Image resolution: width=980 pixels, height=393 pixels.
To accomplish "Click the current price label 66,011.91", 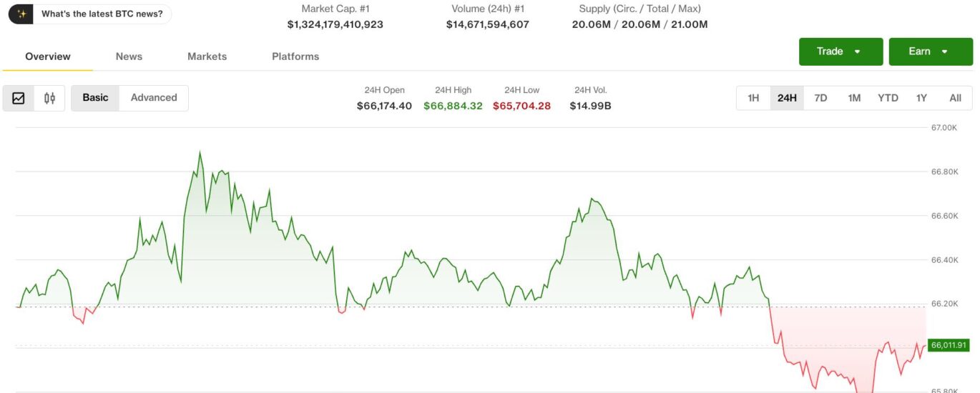I will point(949,345).
